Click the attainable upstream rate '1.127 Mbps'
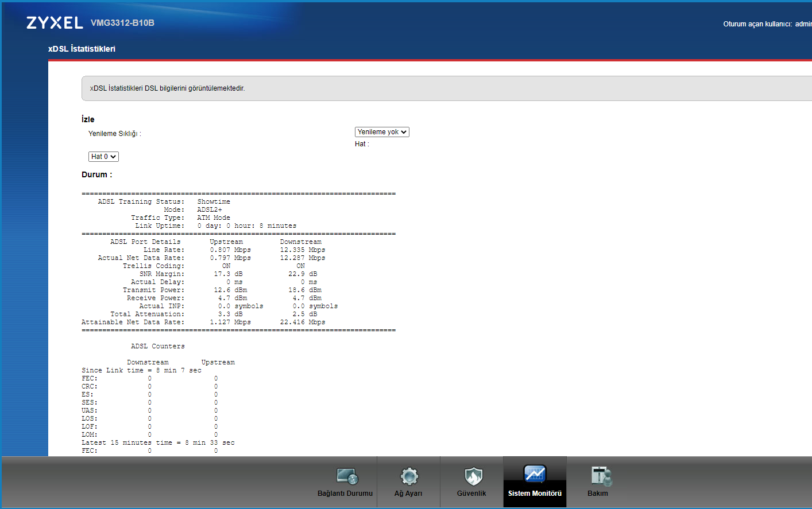The height and width of the screenshot is (509, 812). tap(230, 323)
